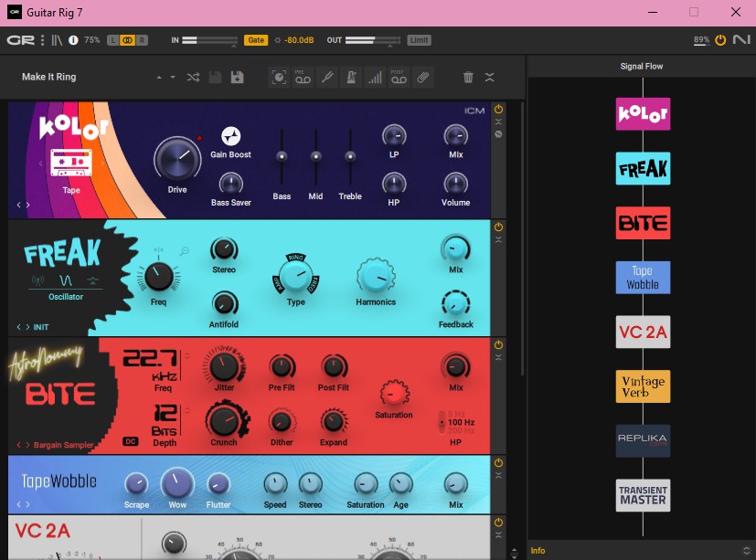Show the level meter bars tool
The image size is (756, 560).
click(375, 77)
